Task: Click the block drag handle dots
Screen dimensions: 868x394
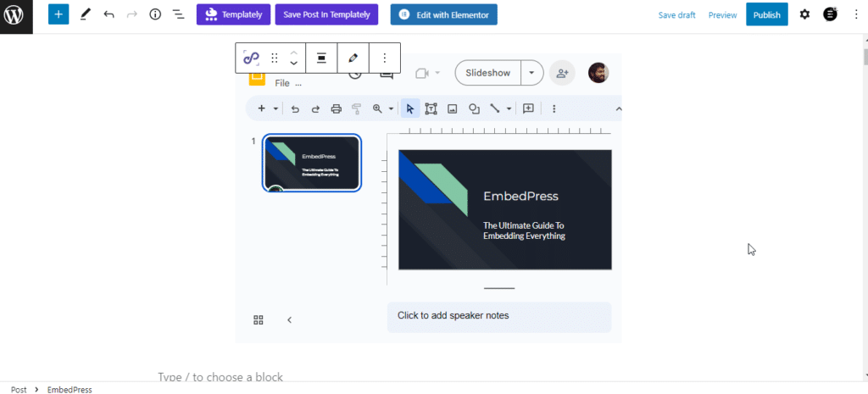Action: 274,58
